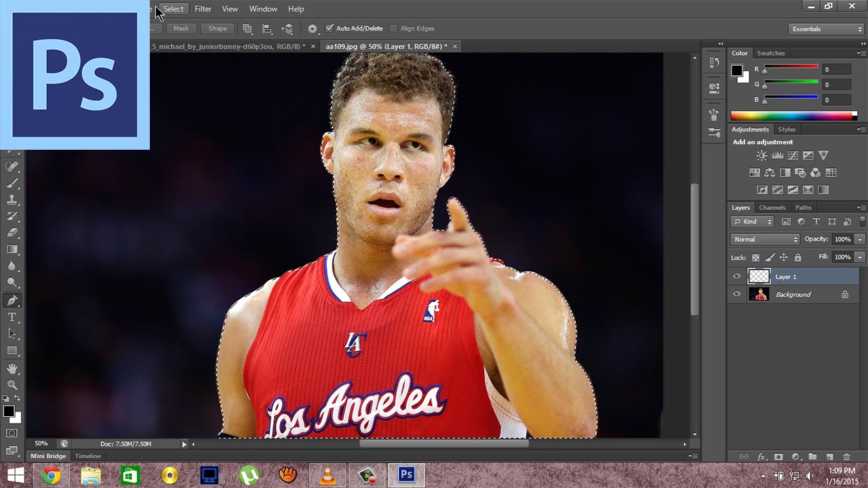868x488 pixels.
Task: Open Chrome from the taskbar
Action: coord(52,476)
